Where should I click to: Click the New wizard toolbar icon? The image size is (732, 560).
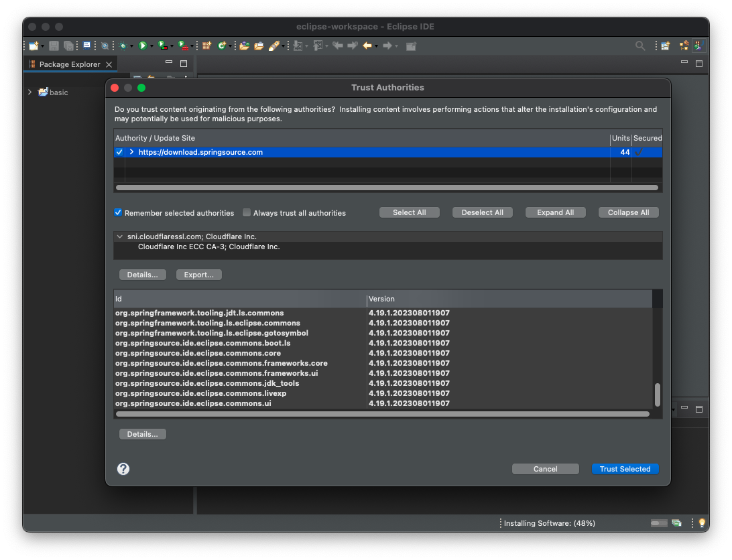(33, 46)
